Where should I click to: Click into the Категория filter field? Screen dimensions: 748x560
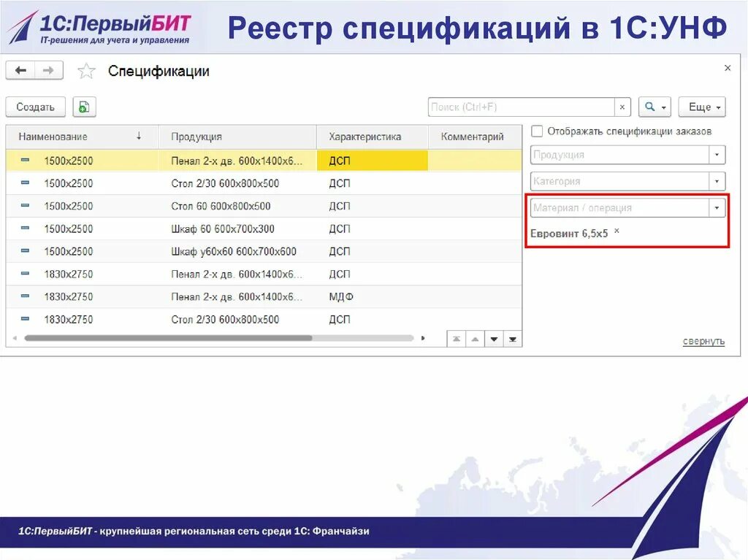point(619,181)
